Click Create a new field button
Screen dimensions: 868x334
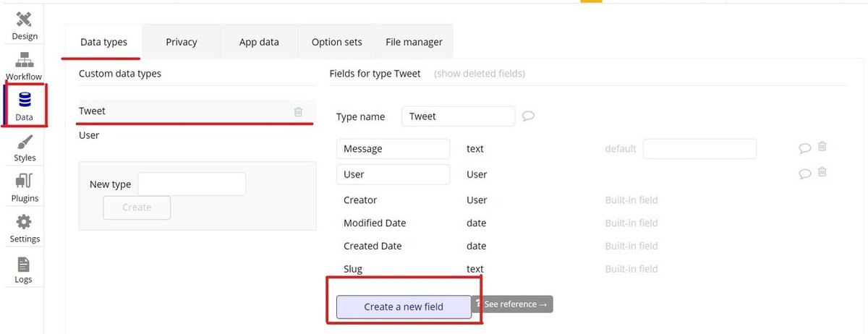[x=404, y=307]
